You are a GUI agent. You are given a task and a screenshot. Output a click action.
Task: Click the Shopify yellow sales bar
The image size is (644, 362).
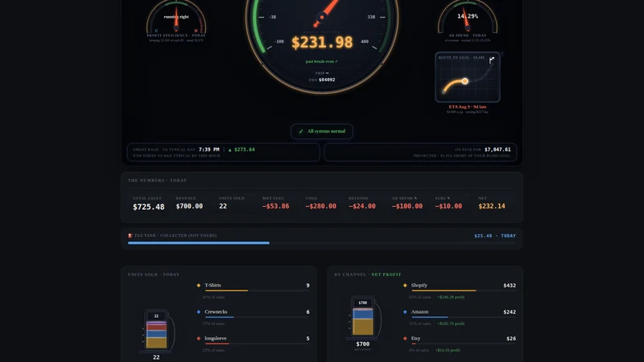pyautogui.click(x=444, y=290)
